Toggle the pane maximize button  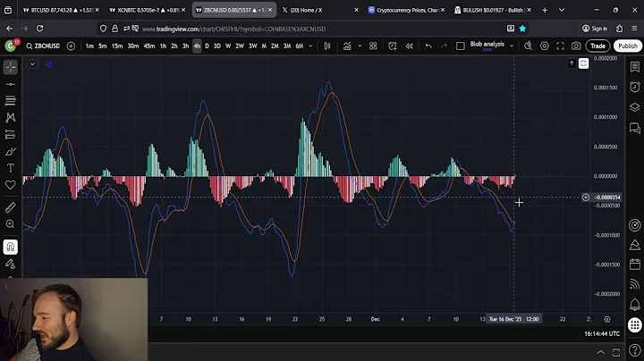pyautogui.click(x=583, y=63)
